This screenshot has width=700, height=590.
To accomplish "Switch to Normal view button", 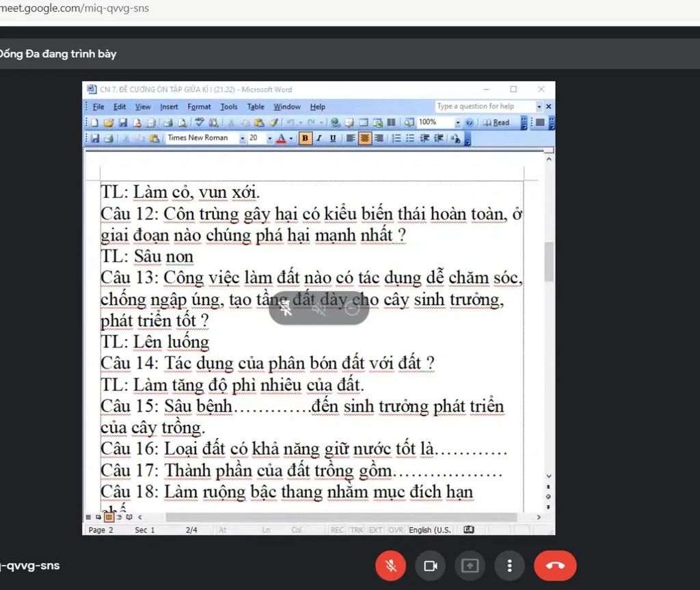I will pyautogui.click(x=88, y=517).
